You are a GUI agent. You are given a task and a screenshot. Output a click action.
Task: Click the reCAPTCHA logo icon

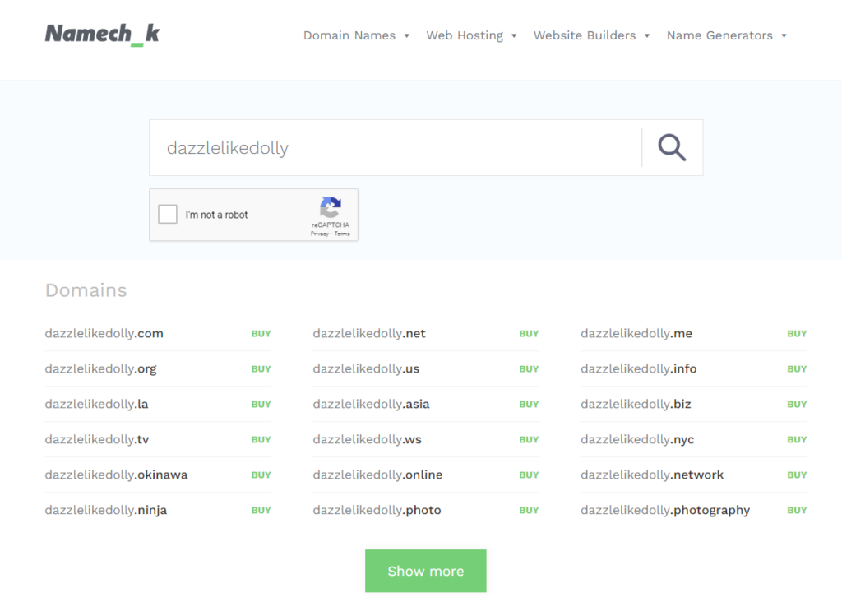pos(331,207)
